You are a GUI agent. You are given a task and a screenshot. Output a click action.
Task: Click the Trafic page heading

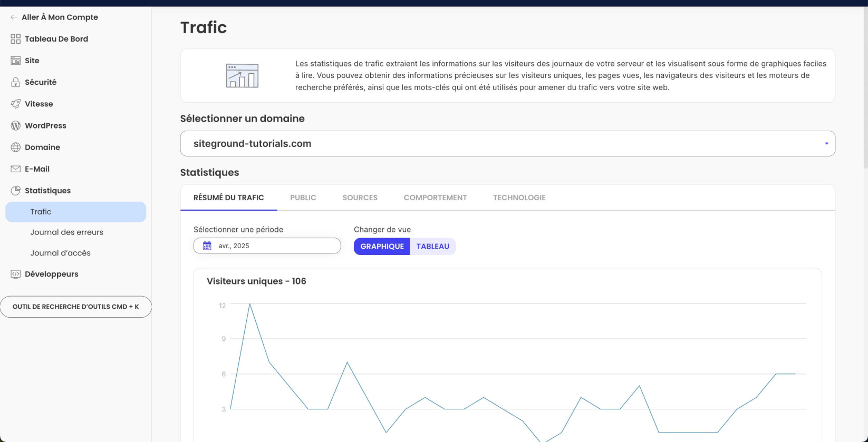(204, 27)
